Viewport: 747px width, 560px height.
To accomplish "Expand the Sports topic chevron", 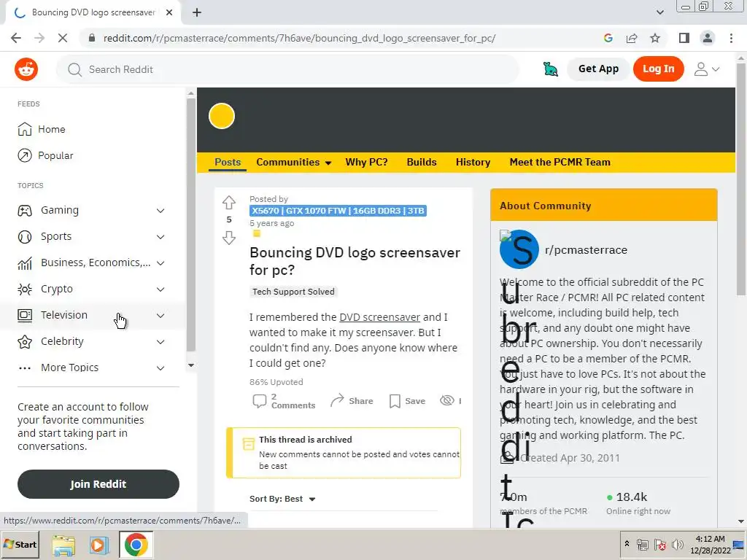I will point(160,237).
